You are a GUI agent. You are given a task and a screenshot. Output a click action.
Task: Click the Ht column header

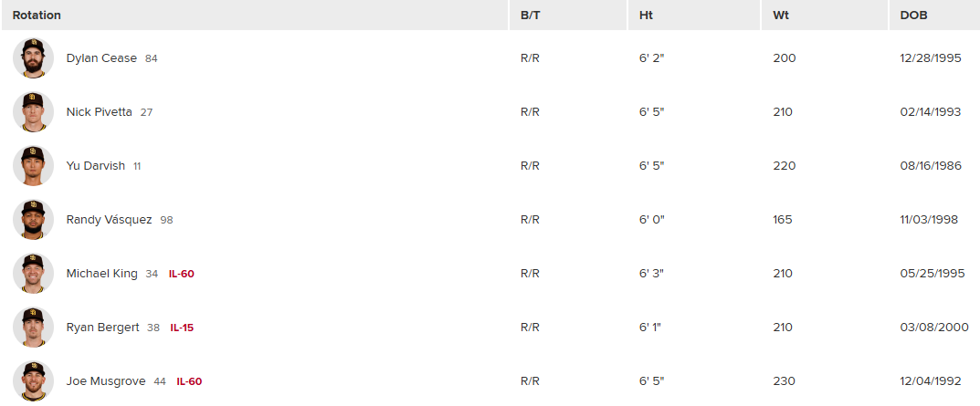(x=646, y=16)
